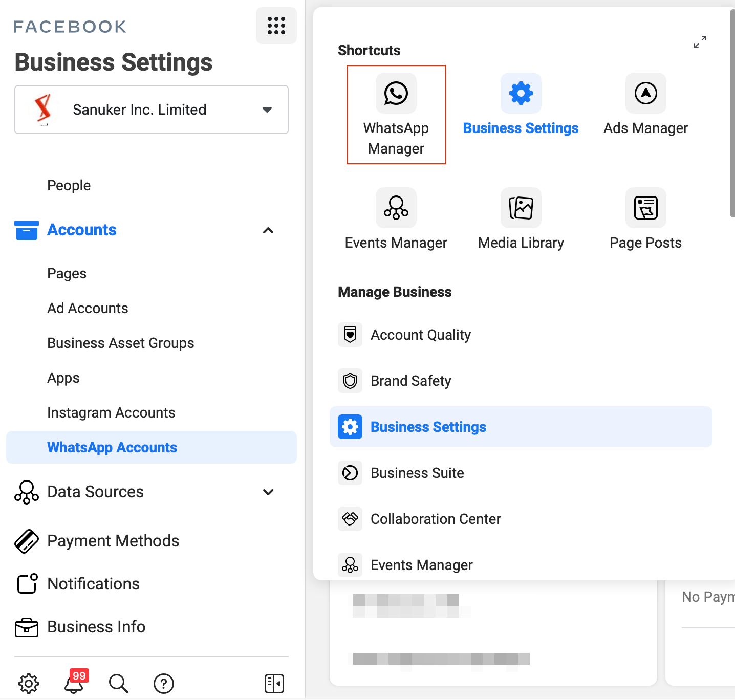Open the Sanuker Inc. Limited business dropdown

152,110
